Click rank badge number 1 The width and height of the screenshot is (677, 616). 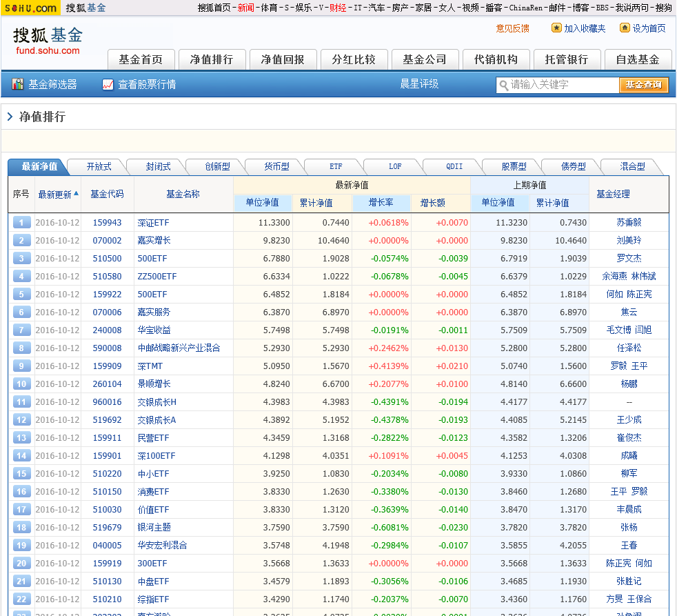21,223
